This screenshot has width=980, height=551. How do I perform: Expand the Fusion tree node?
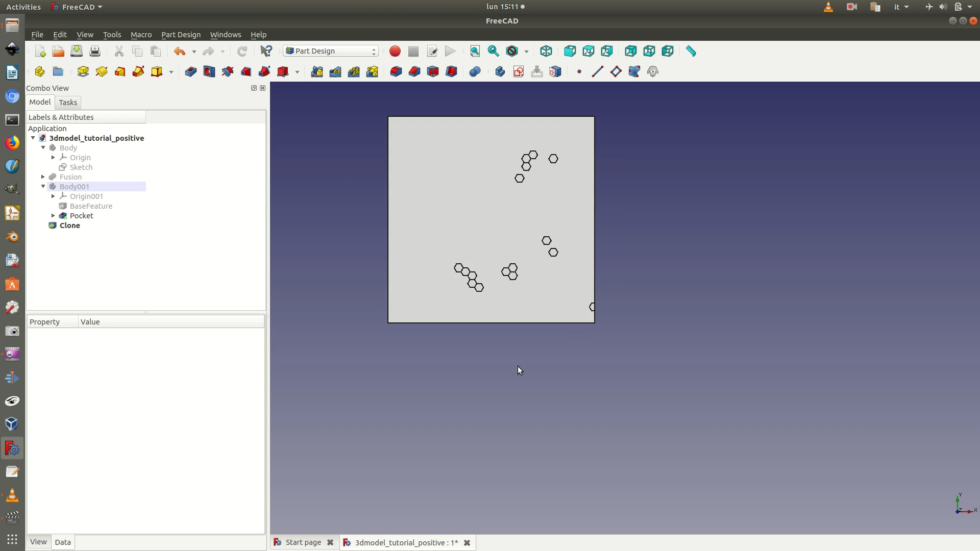click(43, 177)
